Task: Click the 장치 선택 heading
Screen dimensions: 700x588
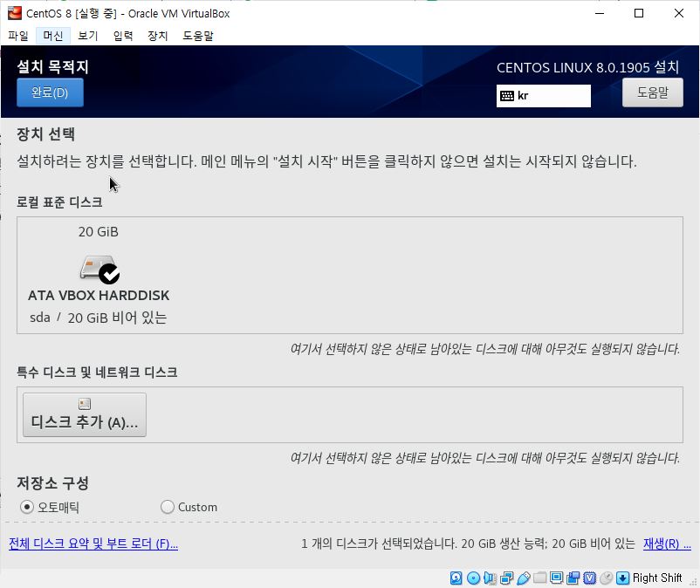Action: 45,134
